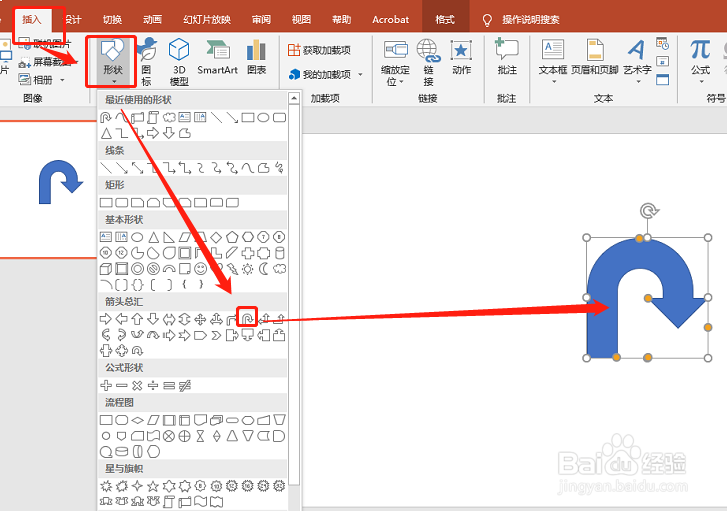Select the flowchart summing junction circle-X
727x511 pixels.
pos(169,436)
